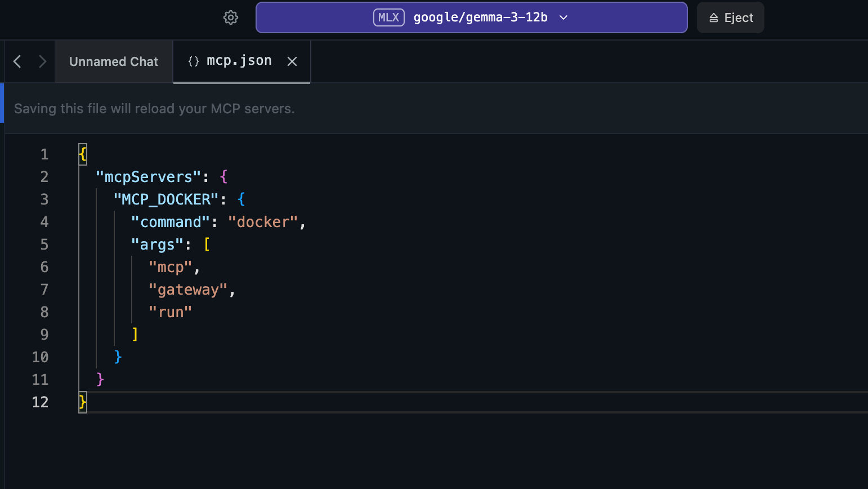This screenshot has height=489, width=868.
Task: Click the pink closing brace on line 11
Action: 100,380
